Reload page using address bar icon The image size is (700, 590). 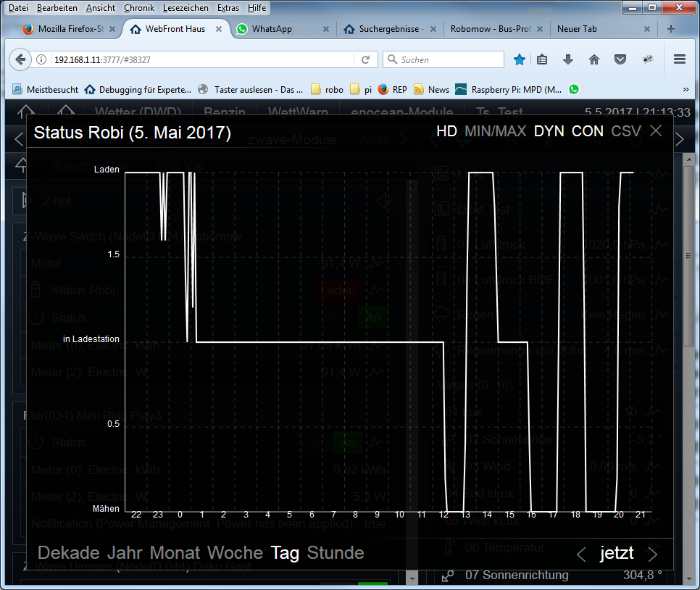366,60
